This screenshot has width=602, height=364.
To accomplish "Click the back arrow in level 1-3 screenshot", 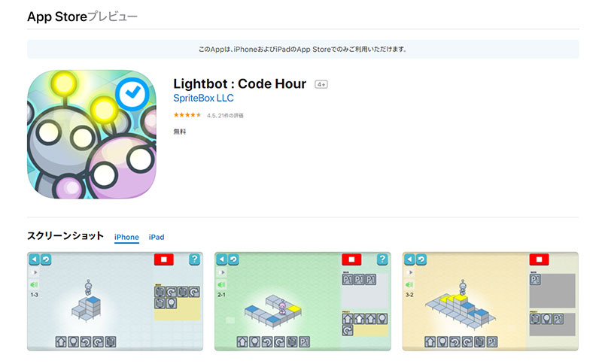I will click(x=34, y=259).
